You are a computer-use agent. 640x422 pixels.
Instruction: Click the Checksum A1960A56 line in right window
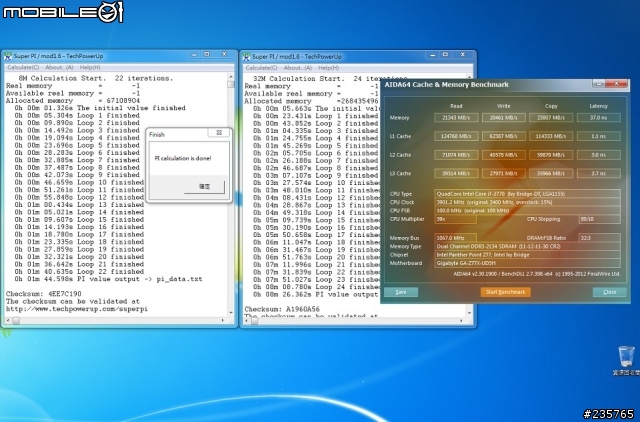coord(282,309)
